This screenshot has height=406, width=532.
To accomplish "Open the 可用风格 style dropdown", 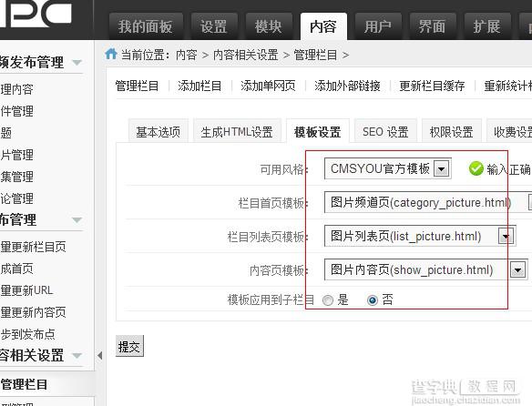I will 388,168.
